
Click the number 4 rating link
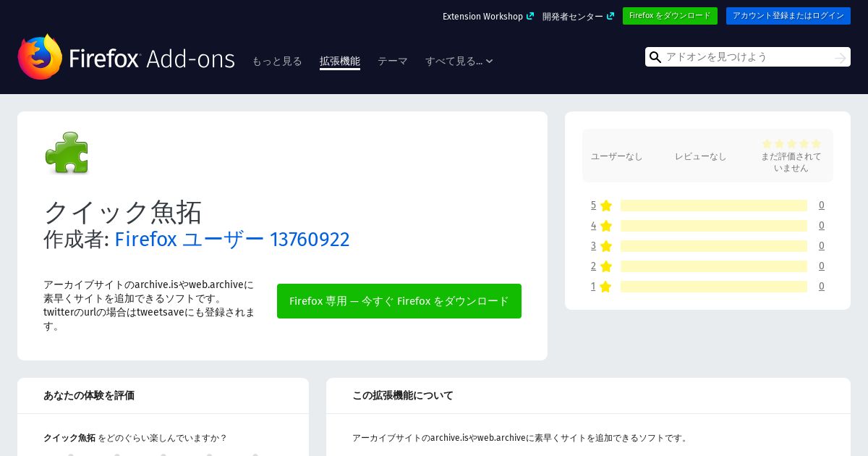594,226
